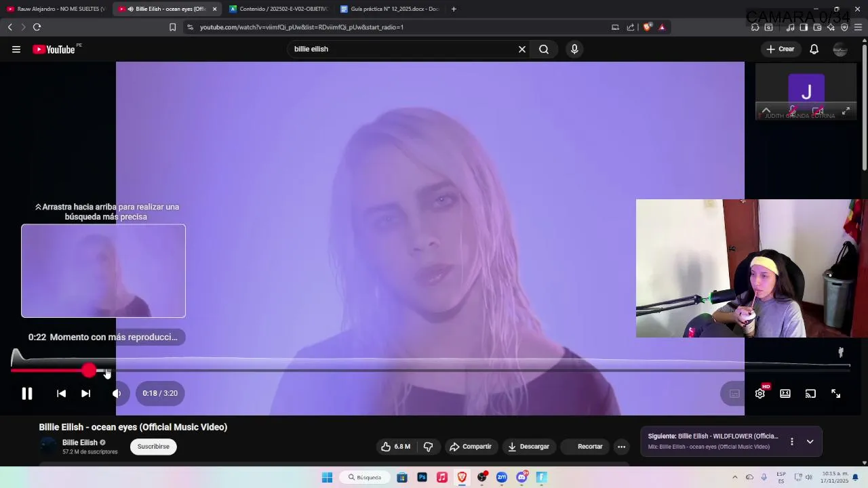868x488 pixels.
Task: Subscribe with the Suscribirse button
Action: click(153, 447)
